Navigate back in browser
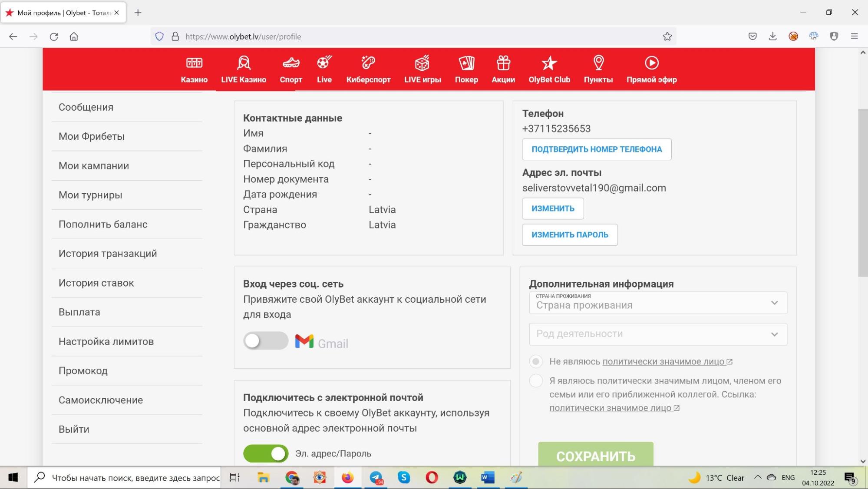The width and height of the screenshot is (868, 489). coord(13,36)
